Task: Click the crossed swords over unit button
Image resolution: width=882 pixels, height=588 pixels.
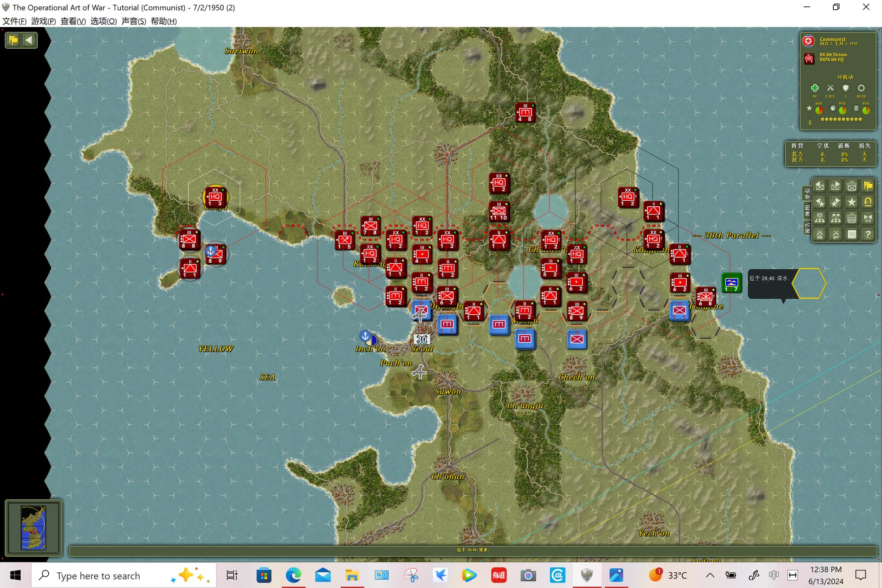Action: click(820, 234)
